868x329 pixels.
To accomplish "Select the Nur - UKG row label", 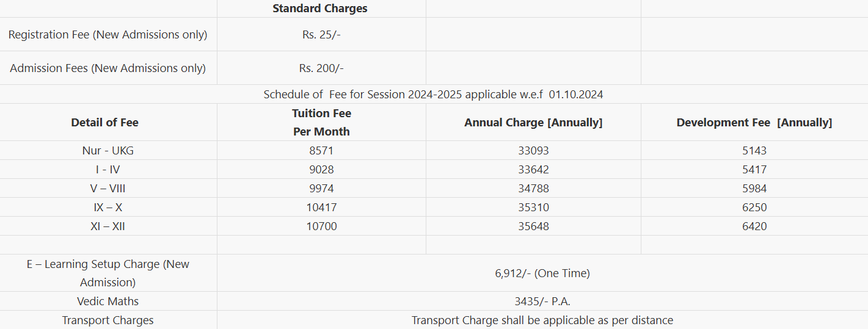I will pyautogui.click(x=108, y=151).
